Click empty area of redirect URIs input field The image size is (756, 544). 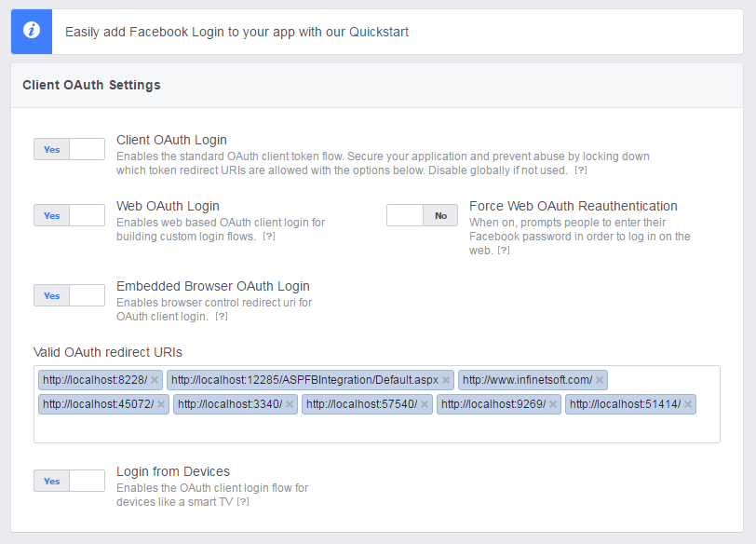(x=377, y=428)
